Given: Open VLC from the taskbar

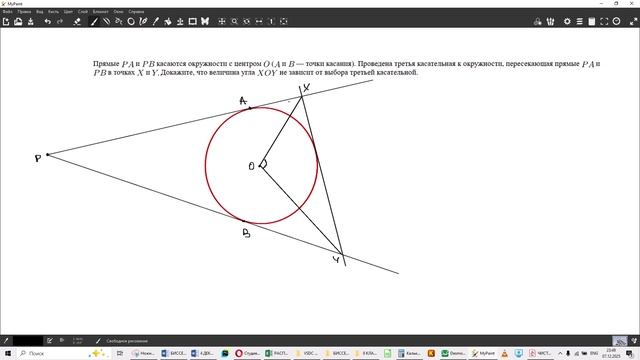Looking at the screenshot, I should pos(505,353).
